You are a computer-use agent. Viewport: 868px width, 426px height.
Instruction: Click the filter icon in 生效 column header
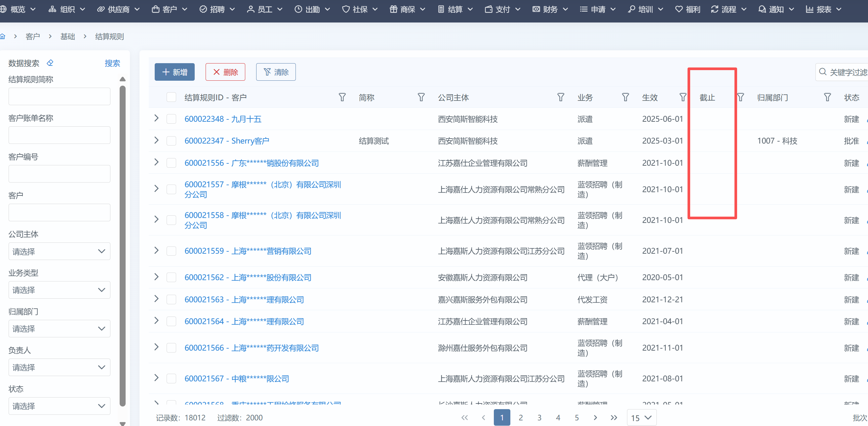[683, 98]
